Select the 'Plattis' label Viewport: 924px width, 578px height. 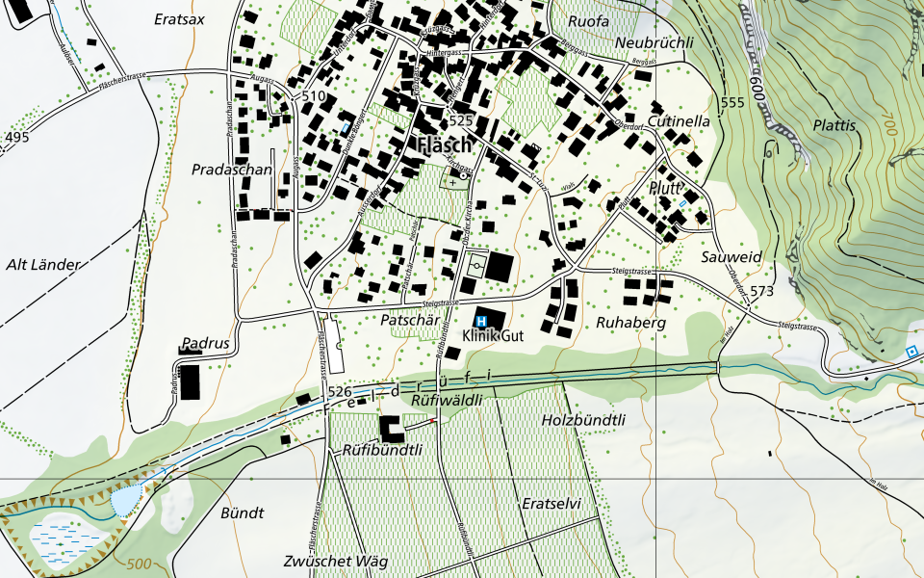tap(834, 125)
